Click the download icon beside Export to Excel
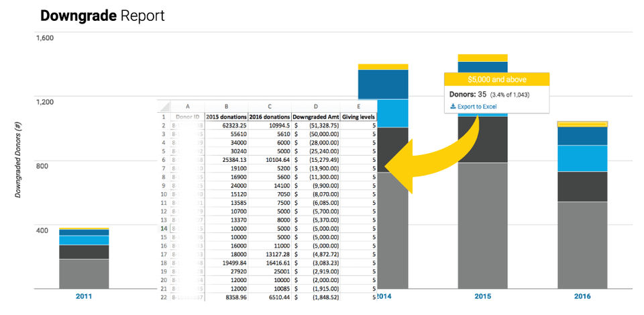This screenshot has height=315, width=644. pyautogui.click(x=453, y=107)
